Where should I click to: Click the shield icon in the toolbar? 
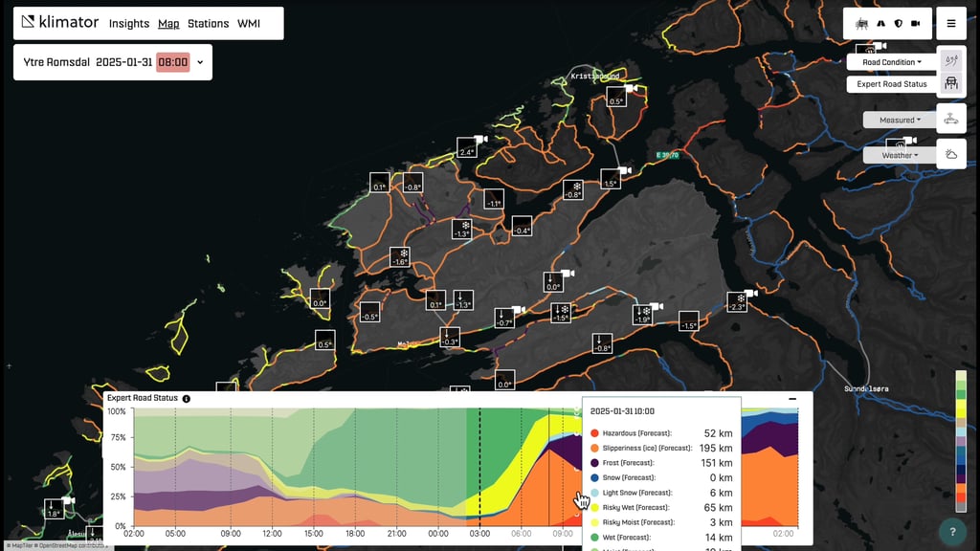[899, 23]
